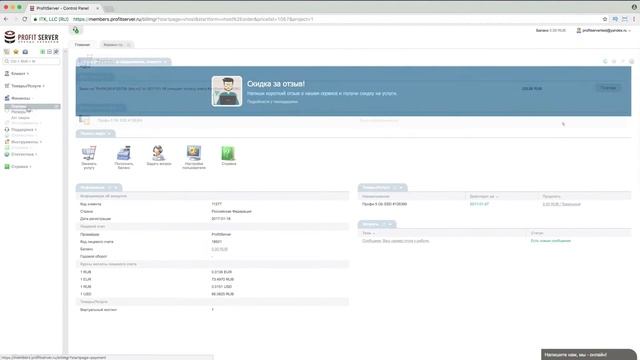Select the highlighted item under Финансы
The width and height of the screenshot is (640, 360).
pos(33,107)
